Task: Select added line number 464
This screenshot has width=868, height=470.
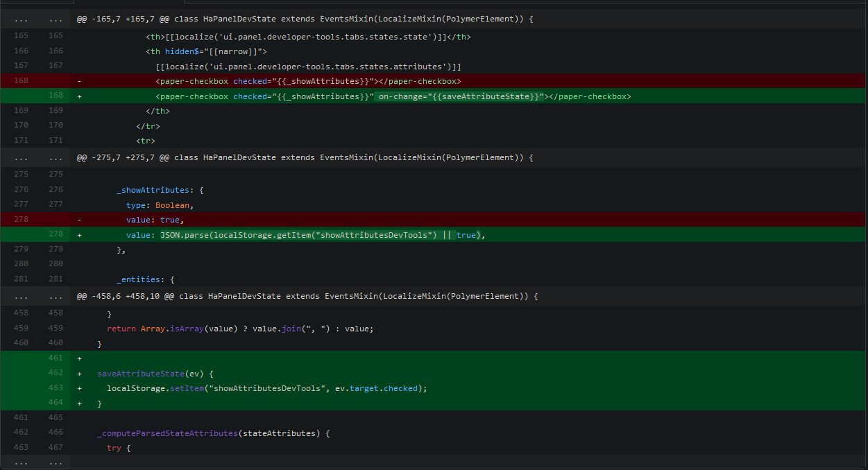Action: coord(56,402)
